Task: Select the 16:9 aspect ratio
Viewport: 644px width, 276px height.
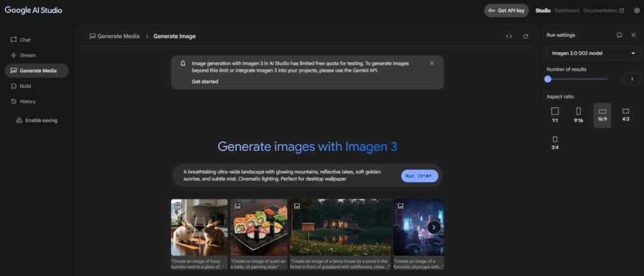Action: coord(602,115)
